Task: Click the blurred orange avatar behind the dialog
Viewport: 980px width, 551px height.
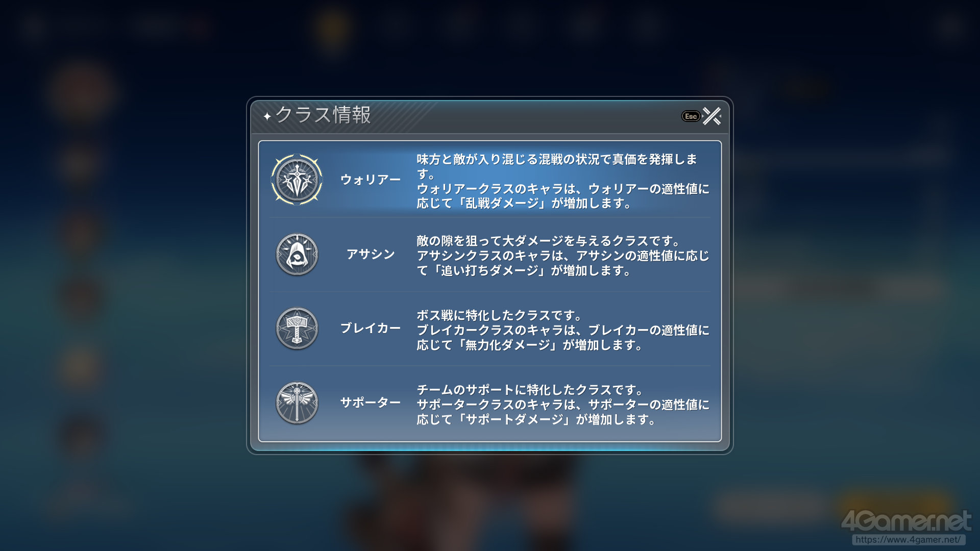Action: [x=82, y=90]
